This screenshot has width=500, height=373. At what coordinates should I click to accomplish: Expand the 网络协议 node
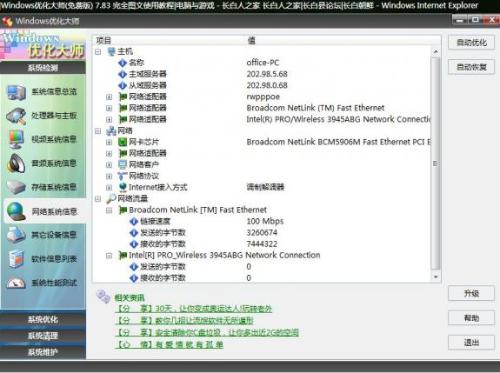click(x=109, y=176)
